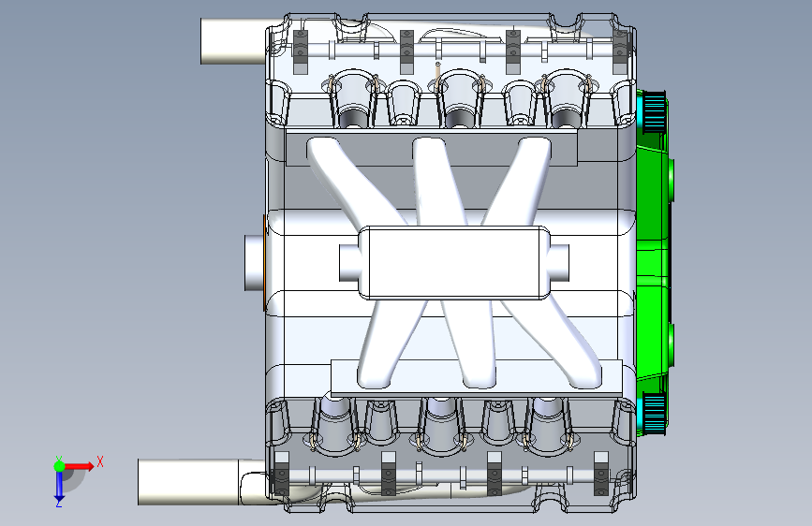Screen dimensions: 812x526
Task: Select the right inlet stub of the plenum
Action: click(559, 262)
